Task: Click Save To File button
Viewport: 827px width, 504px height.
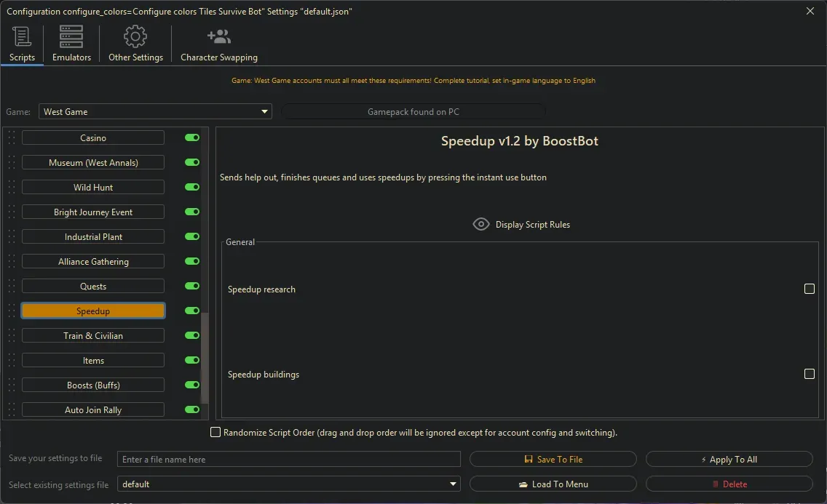Action: 553,460
